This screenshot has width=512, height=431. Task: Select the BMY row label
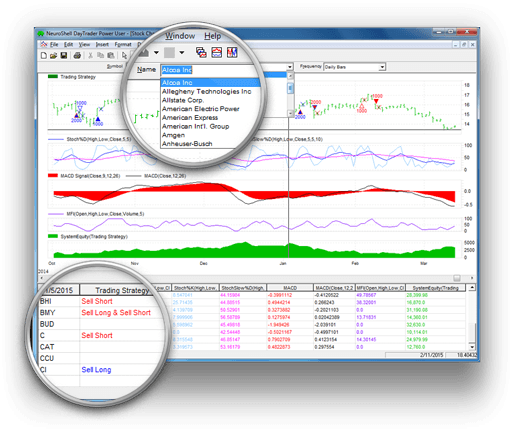click(47, 313)
